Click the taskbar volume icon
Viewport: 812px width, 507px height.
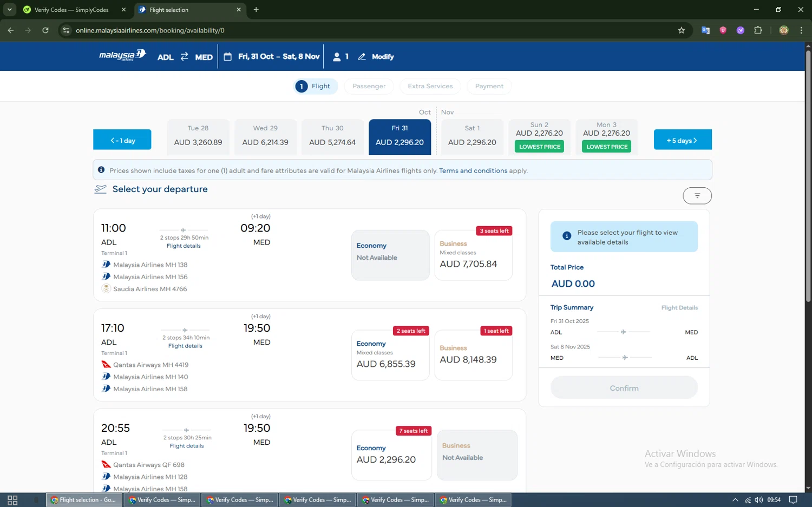click(x=759, y=500)
